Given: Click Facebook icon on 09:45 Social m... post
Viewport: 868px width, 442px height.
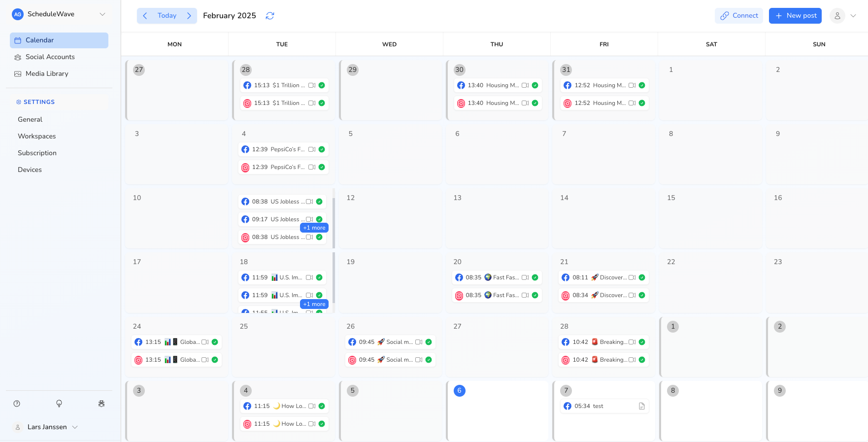Looking at the screenshot, I should (x=352, y=342).
